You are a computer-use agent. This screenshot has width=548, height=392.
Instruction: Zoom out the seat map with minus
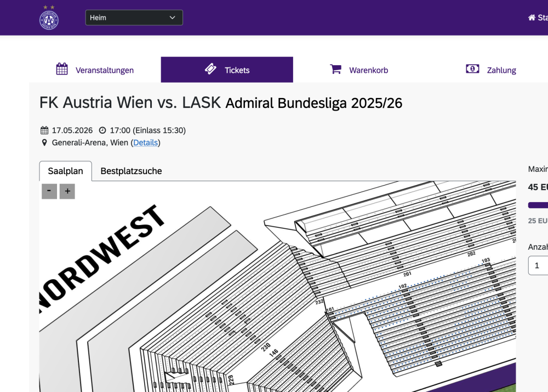(x=49, y=191)
